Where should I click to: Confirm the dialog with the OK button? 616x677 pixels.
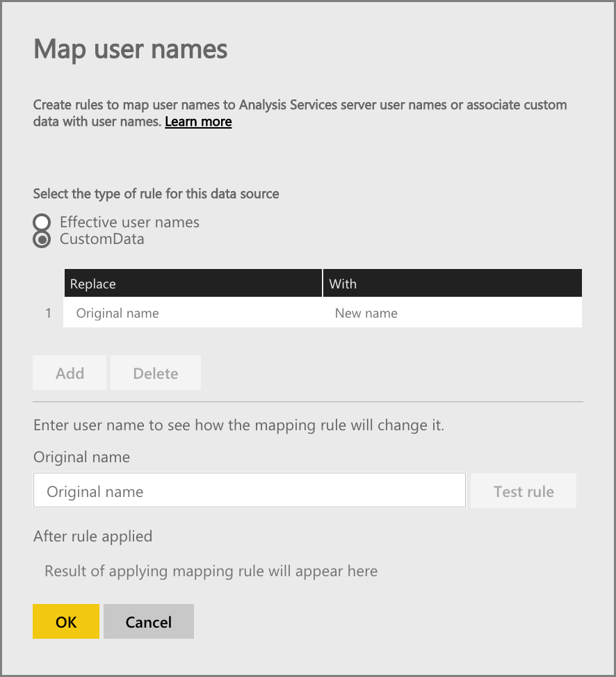pos(66,621)
